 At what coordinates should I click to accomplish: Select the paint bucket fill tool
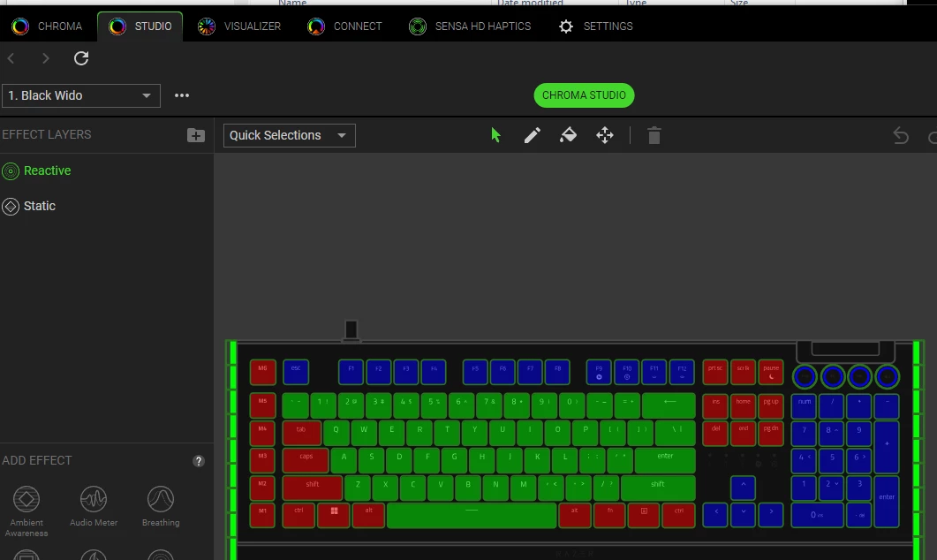569,135
